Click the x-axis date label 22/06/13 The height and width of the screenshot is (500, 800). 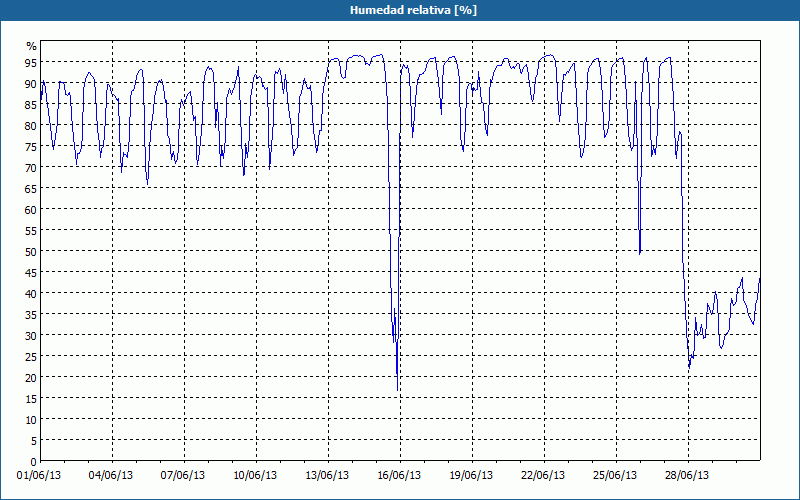click(543, 476)
